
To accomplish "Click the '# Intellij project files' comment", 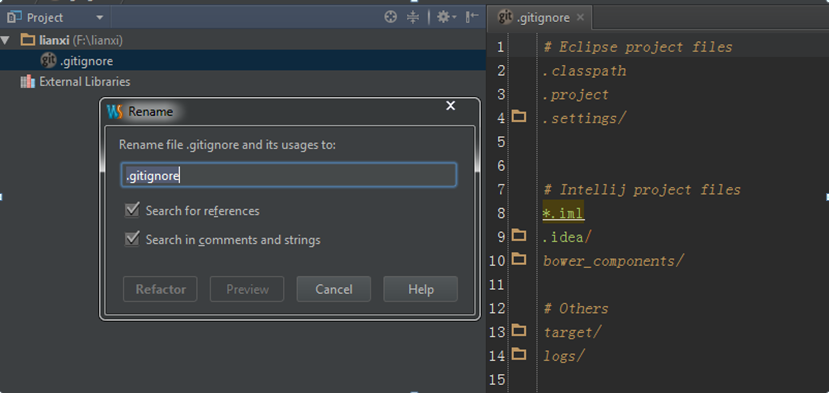I will [x=642, y=189].
